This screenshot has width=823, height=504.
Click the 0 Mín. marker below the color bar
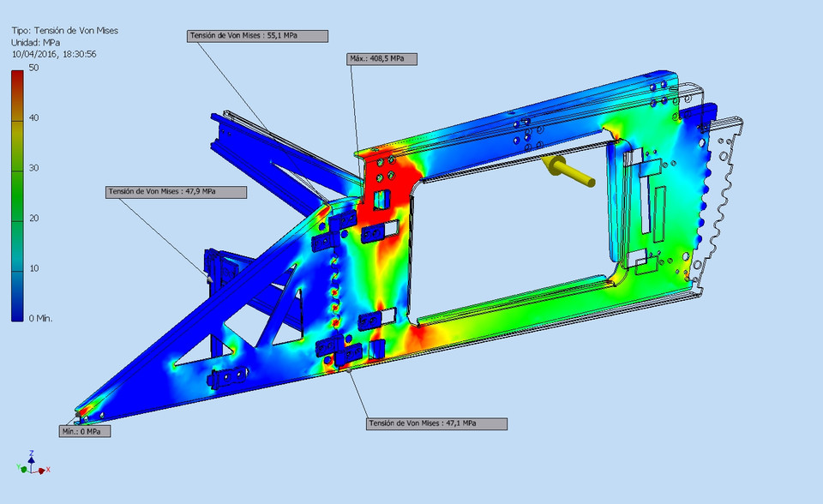37,316
